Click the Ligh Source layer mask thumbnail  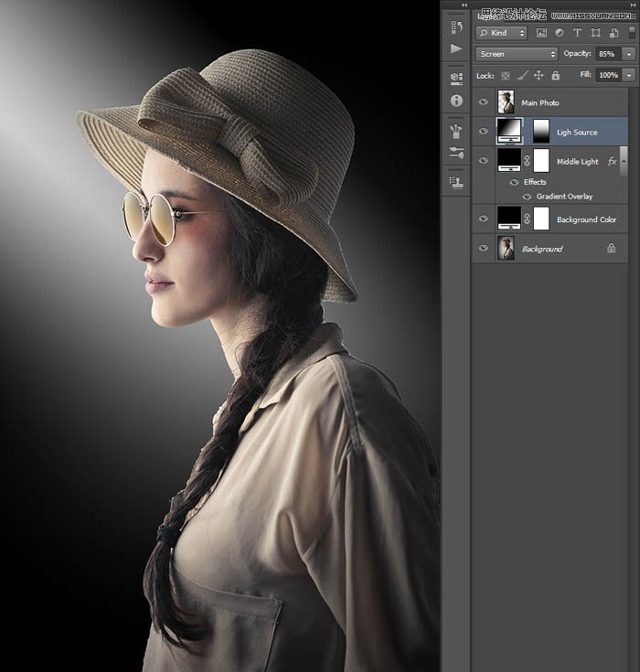541,132
